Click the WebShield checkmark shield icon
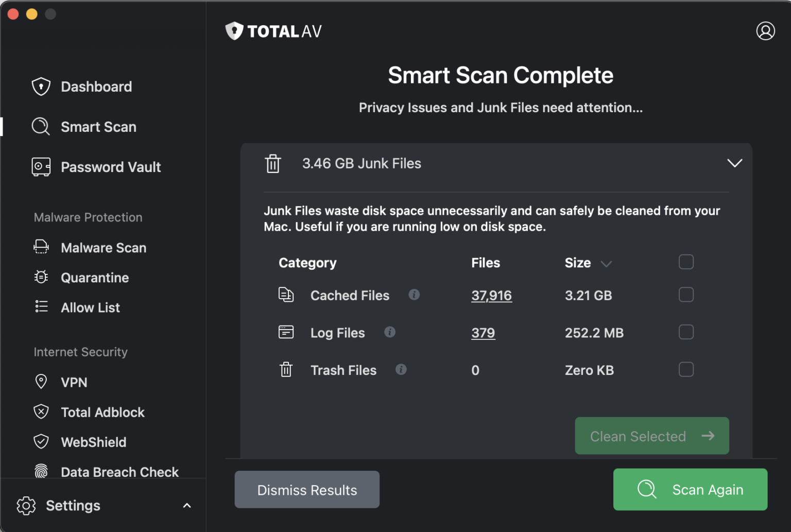Screen dimensions: 791x532 pos(41,441)
